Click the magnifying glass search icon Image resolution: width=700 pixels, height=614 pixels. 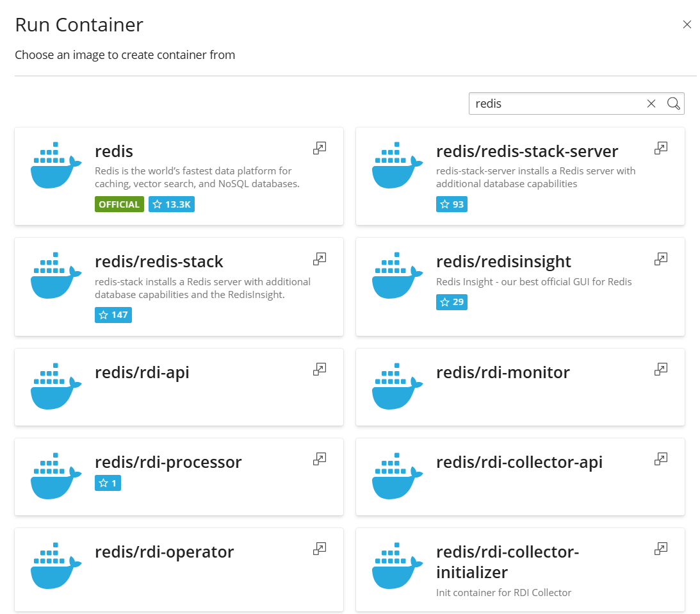click(x=673, y=103)
